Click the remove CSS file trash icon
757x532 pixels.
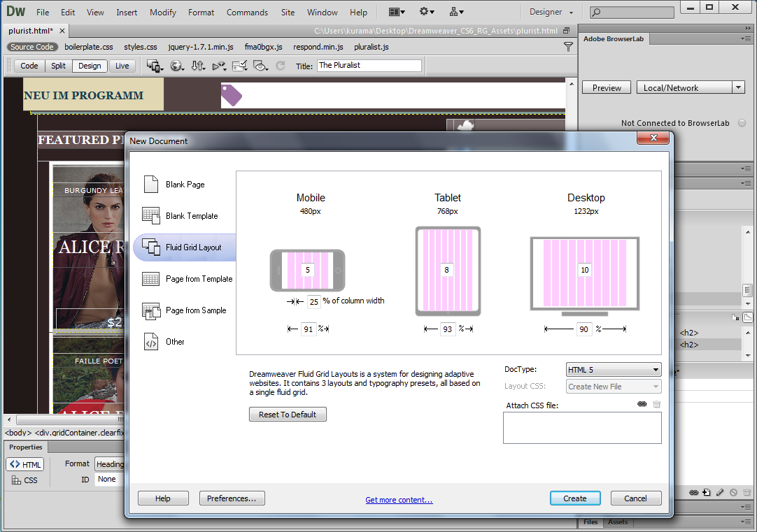656,404
